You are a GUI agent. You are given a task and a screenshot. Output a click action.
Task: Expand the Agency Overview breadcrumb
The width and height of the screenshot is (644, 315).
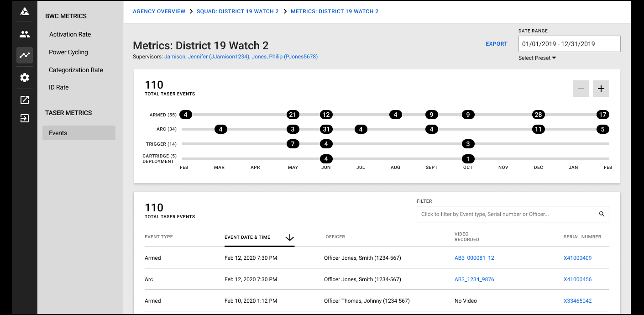pyautogui.click(x=159, y=11)
